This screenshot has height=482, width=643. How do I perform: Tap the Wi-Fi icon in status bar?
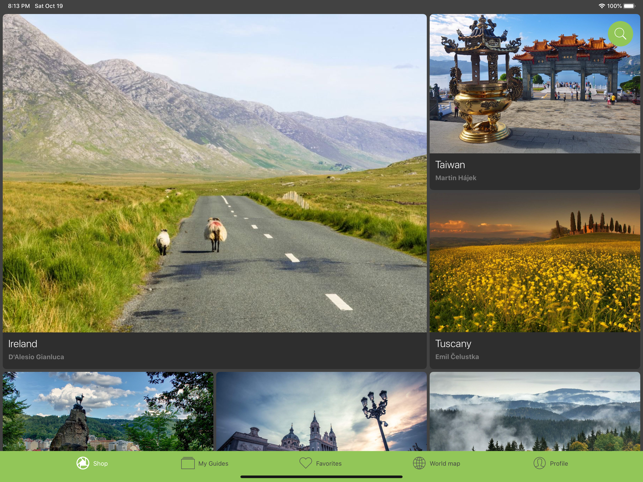click(x=601, y=6)
